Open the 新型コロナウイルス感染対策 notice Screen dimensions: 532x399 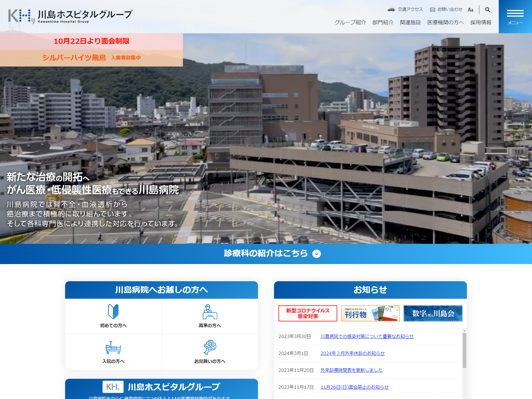(x=308, y=313)
